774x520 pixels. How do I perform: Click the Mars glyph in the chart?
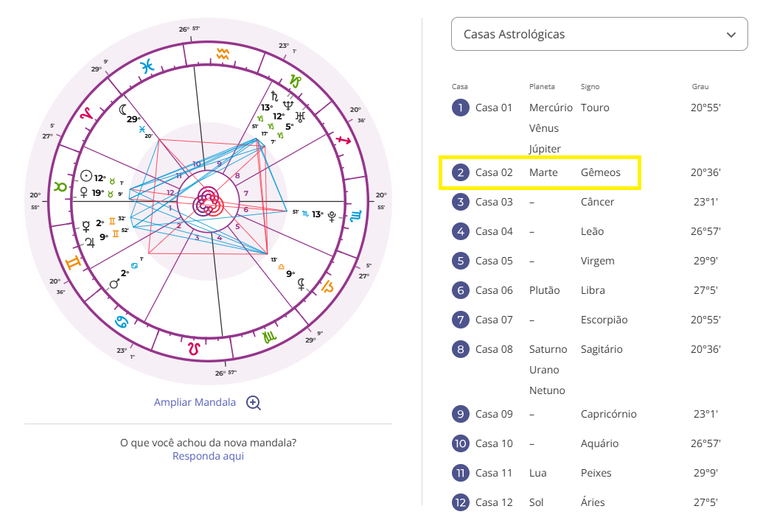[x=116, y=283]
